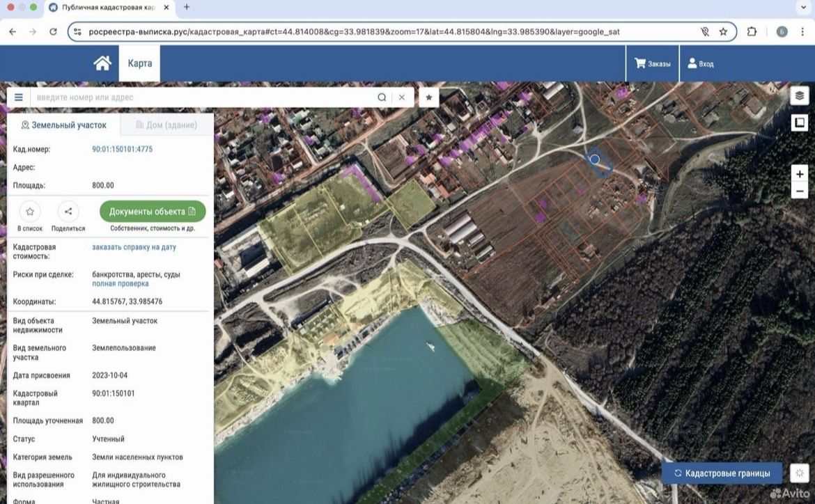Click the loading spinner button bottom right

[800, 473]
